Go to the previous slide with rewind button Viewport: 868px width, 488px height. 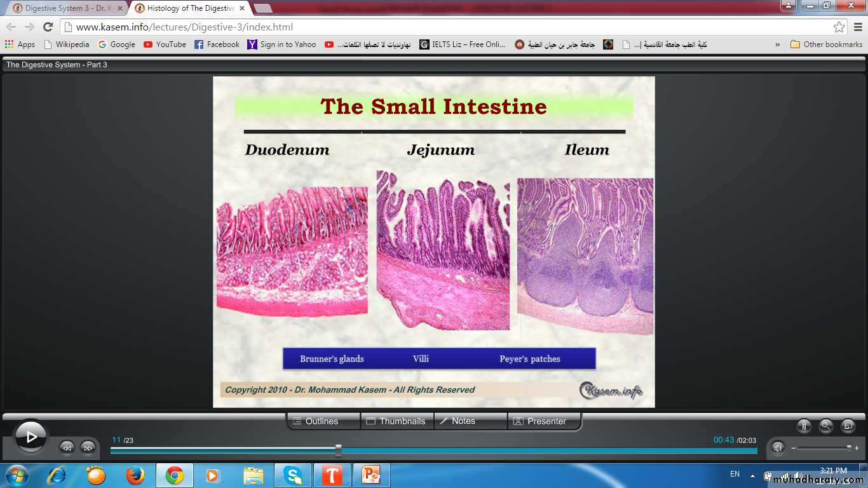pyautogui.click(x=67, y=447)
